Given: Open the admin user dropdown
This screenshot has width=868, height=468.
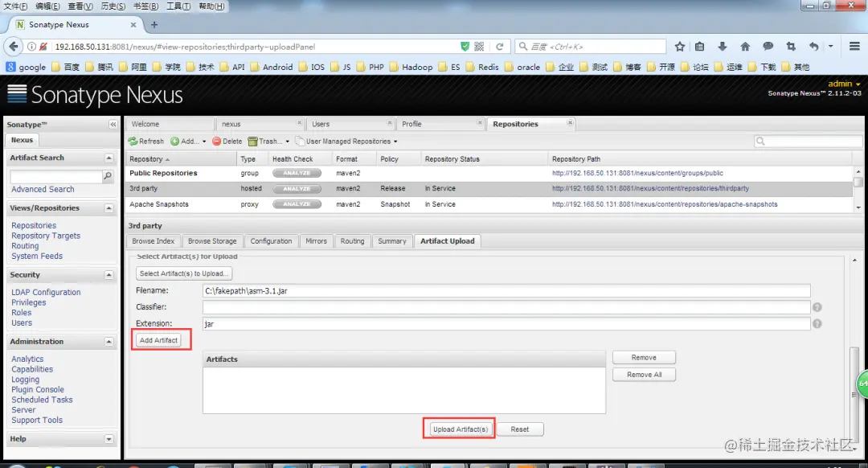Looking at the screenshot, I should point(844,84).
